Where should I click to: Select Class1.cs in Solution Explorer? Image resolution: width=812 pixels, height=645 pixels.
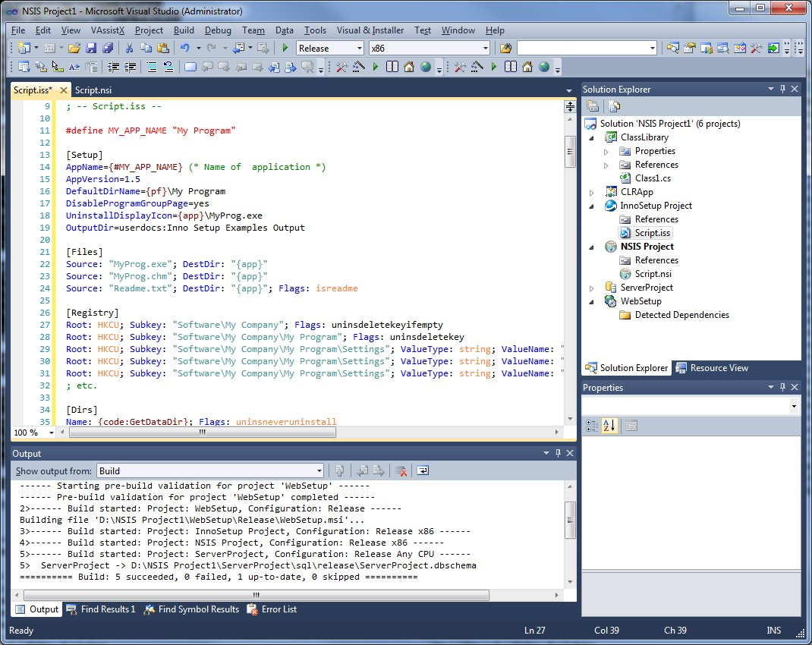click(653, 178)
